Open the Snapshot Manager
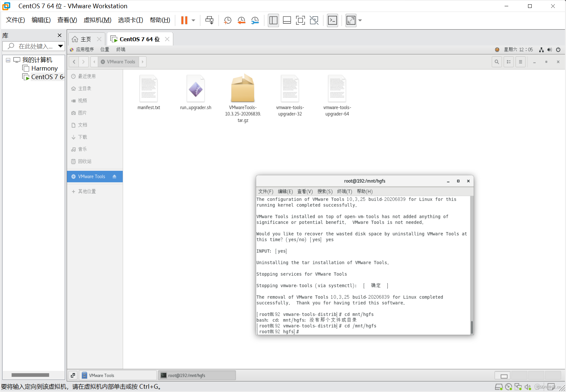Viewport: 566px width, 392px height. [255, 20]
